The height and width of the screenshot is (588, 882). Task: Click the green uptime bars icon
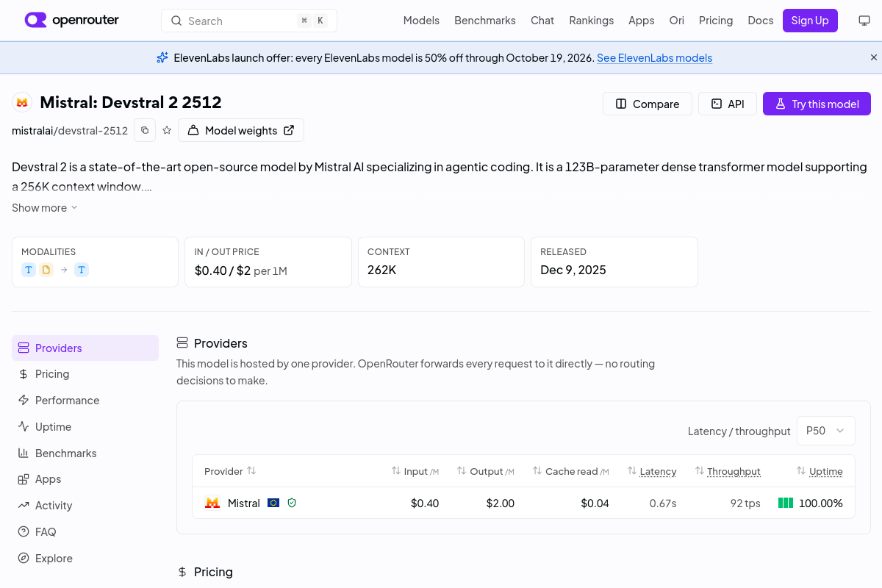pos(786,503)
